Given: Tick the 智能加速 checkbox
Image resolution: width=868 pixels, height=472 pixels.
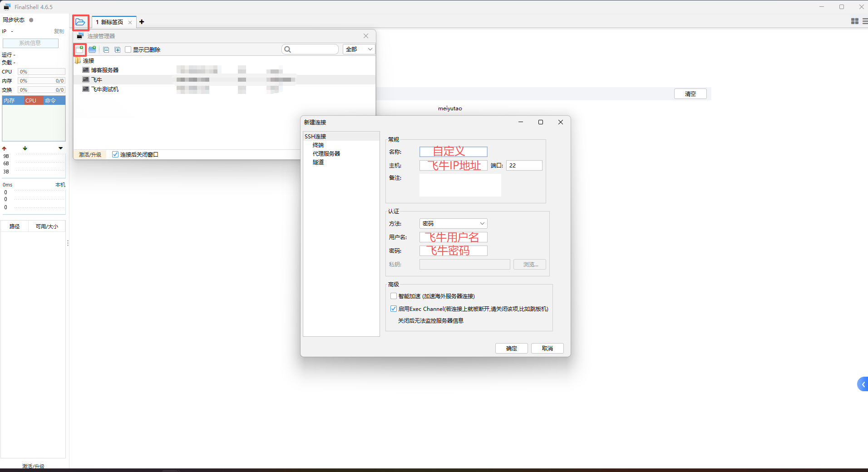Looking at the screenshot, I should pyautogui.click(x=394, y=296).
